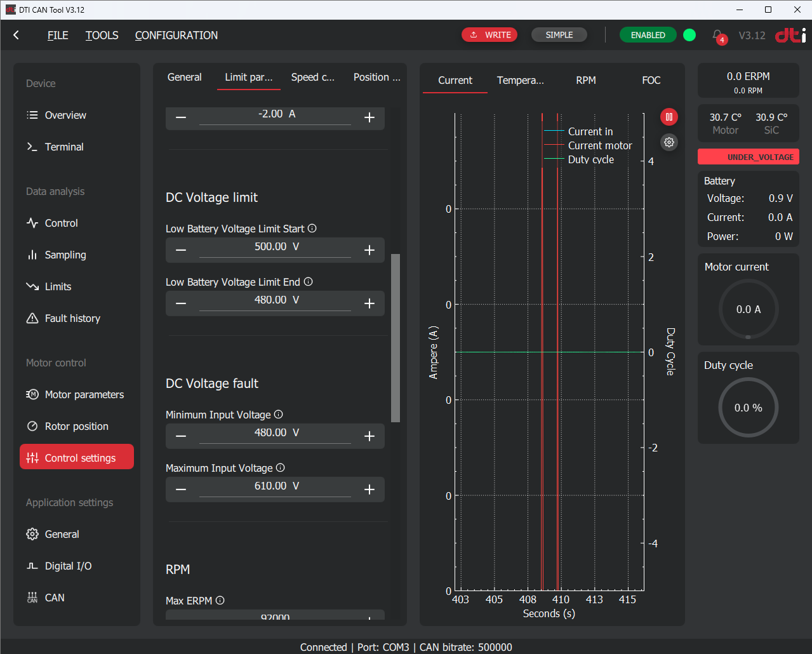Viewport: 812px width, 654px height.
Task: Decrease Minimum Input Voltage
Action: click(x=181, y=436)
